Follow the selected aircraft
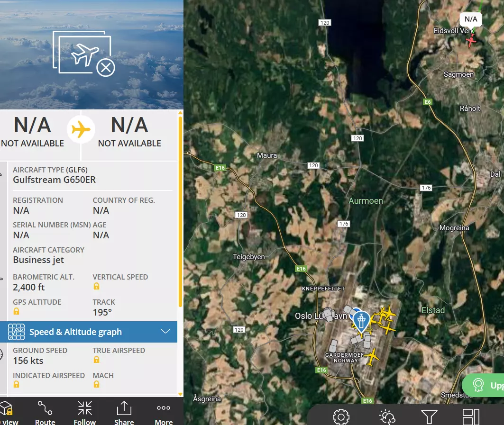 pos(85,413)
